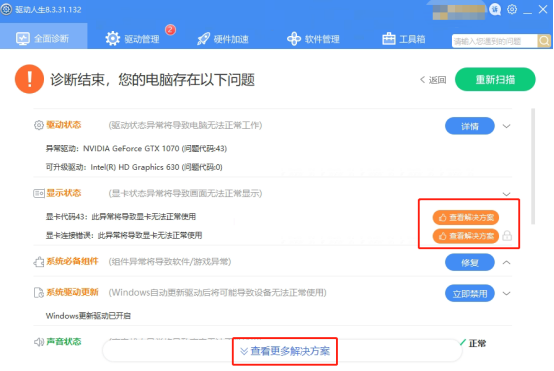Open 详情 for driver status
This screenshot has height=371, width=554.
(x=470, y=126)
